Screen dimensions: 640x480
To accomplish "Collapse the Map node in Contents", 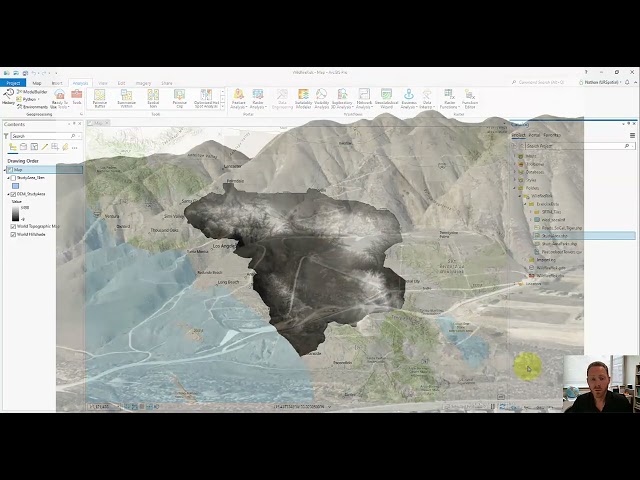I will tap(5, 170).
